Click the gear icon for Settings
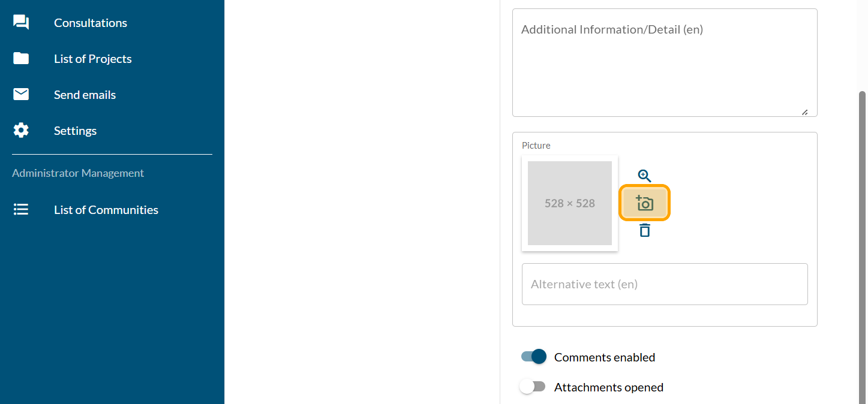 tap(21, 131)
